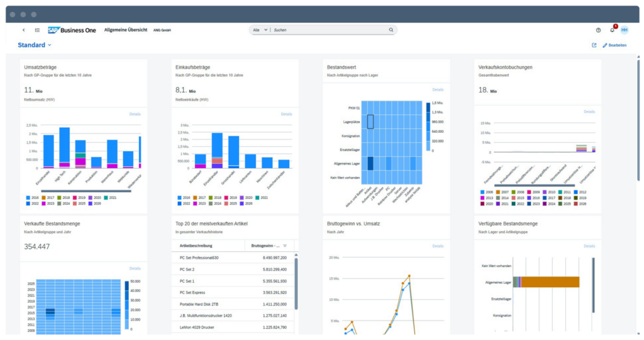Sort by Artikelbeschreibung column header
The width and height of the screenshot is (644, 340).
tap(196, 246)
